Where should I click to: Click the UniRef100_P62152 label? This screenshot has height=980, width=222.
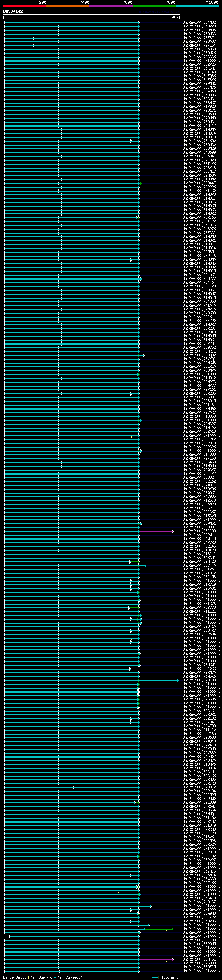point(199,481)
